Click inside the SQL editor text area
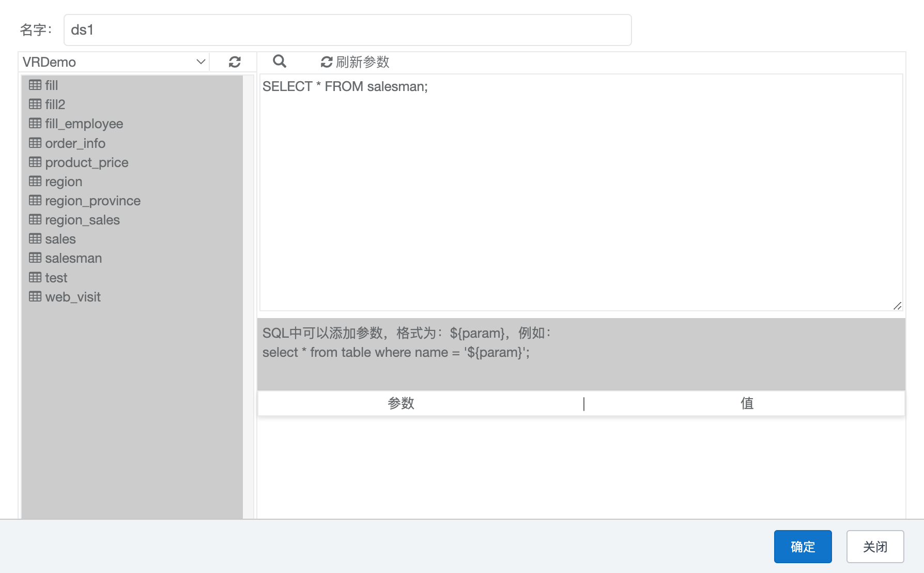This screenshot has width=924, height=573. (x=581, y=192)
